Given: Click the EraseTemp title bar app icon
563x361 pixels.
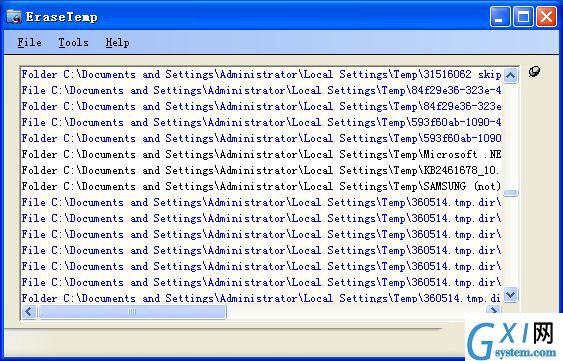Looking at the screenshot, I should click(14, 17).
